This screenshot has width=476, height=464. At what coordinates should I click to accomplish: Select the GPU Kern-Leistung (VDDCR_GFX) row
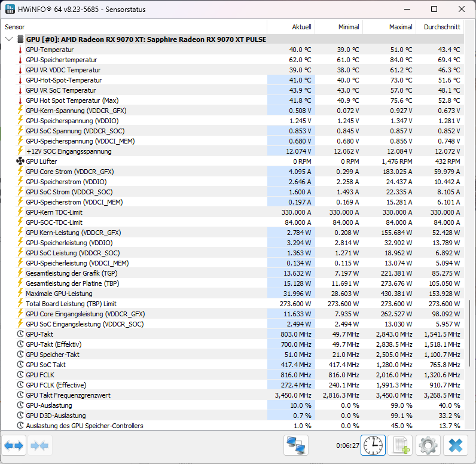point(240,233)
